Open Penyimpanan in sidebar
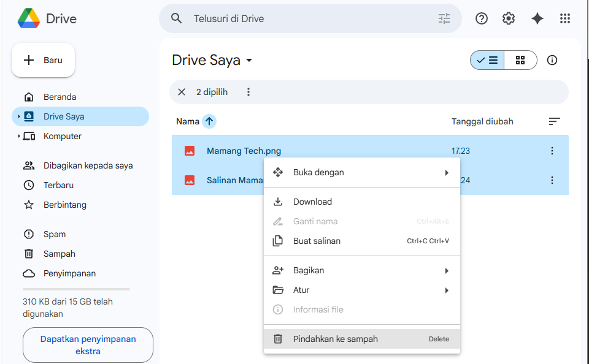Viewport: 589px width, 364px height. [x=80, y=273]
